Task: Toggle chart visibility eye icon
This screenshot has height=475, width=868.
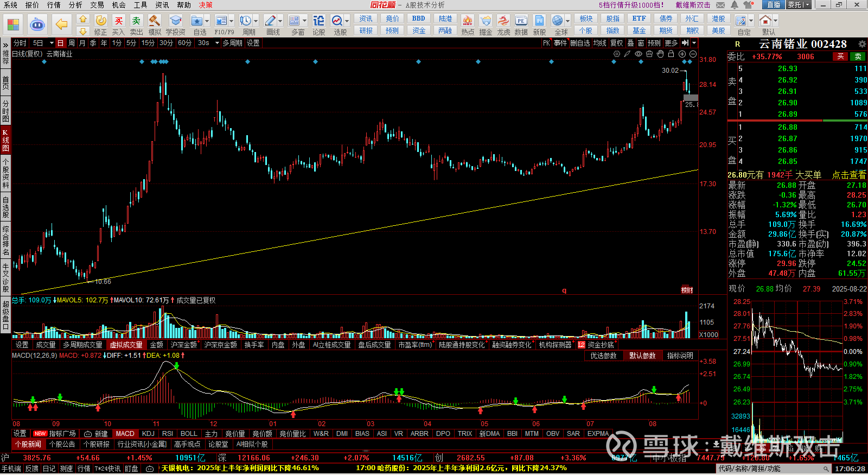Action: [x=639, y=54]
